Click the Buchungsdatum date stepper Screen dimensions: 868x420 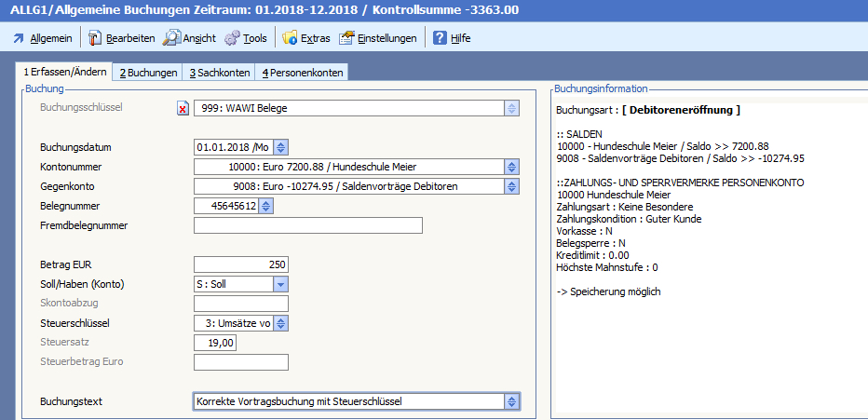coord(281,147)
